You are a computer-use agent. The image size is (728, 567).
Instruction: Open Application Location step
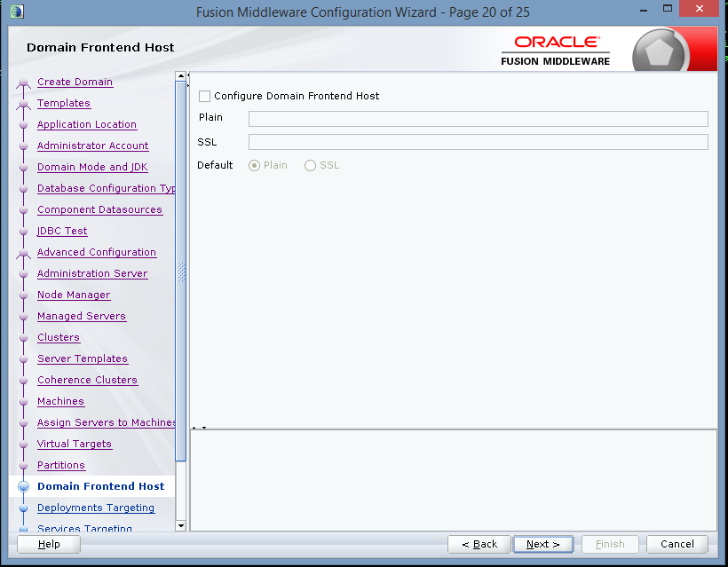pos(87,125)
